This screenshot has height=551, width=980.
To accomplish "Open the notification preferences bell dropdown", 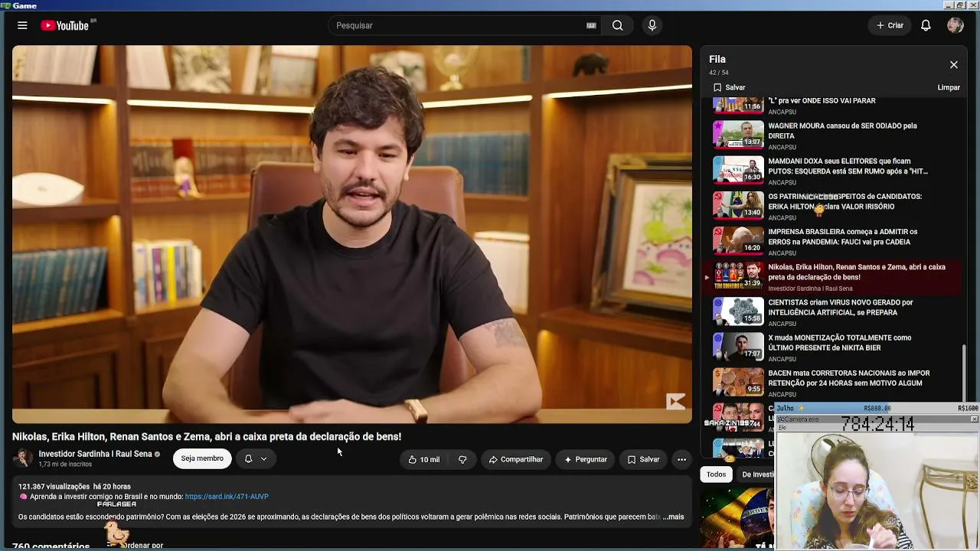I will tap(256, 458).
